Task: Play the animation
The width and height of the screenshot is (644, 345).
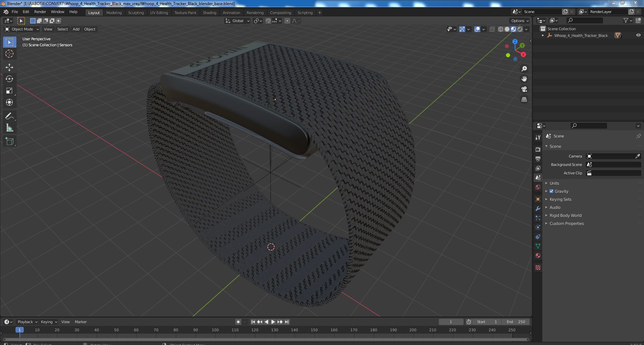Action: (x=273, y=322)
